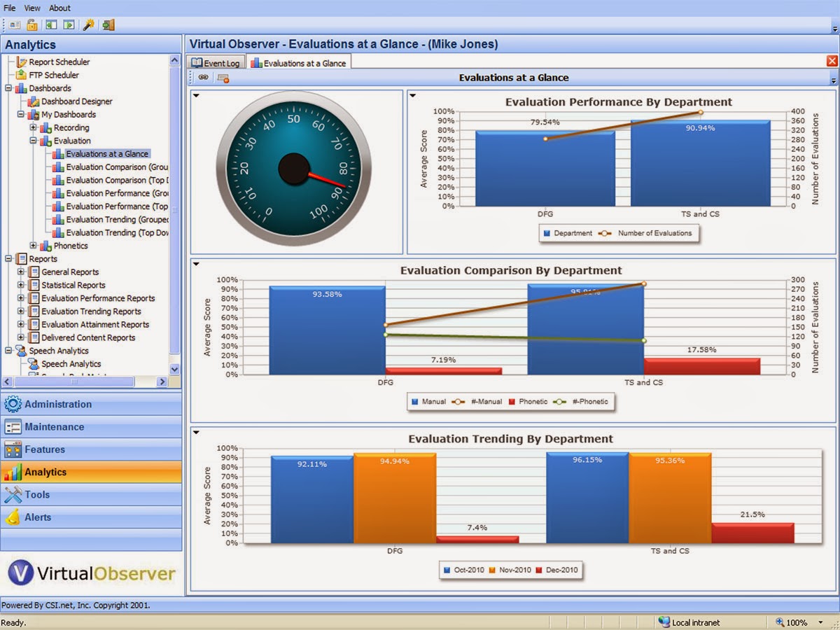The height and width of the screenshot is (630, 840).
Task: Click the Alerts bell icon
Action: [13, 517]
